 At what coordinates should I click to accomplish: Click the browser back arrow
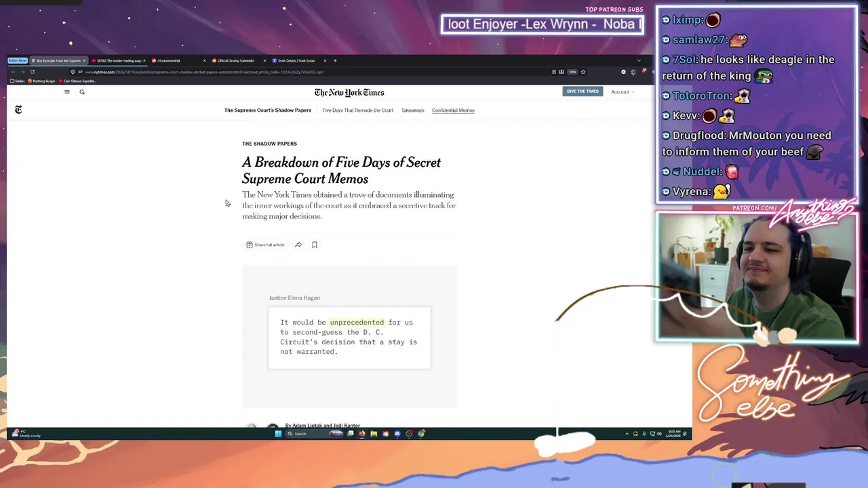(13, 72)
